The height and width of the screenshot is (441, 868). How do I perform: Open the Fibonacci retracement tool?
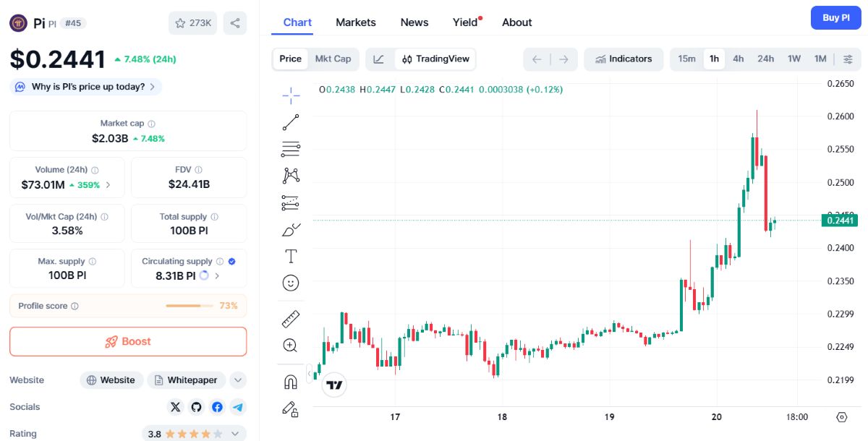291,149
